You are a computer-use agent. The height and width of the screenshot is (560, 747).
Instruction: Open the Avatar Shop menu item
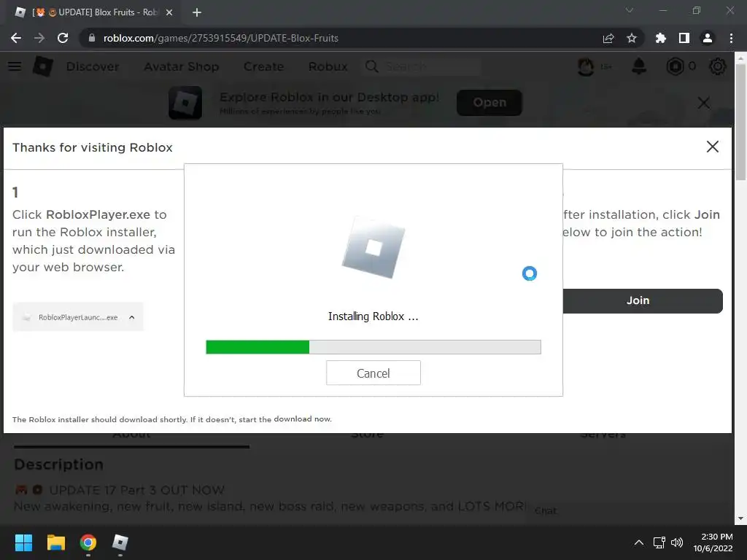[x=182, y=66]
